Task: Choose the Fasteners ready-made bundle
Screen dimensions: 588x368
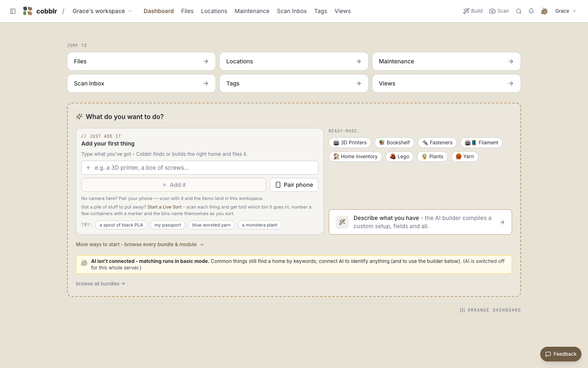Action: [437, 143]
